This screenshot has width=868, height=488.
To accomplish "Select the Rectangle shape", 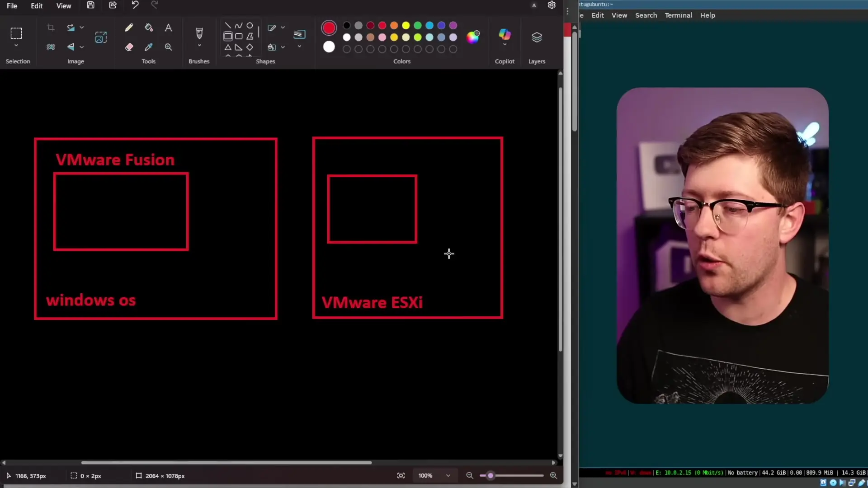I will point(228,36).
